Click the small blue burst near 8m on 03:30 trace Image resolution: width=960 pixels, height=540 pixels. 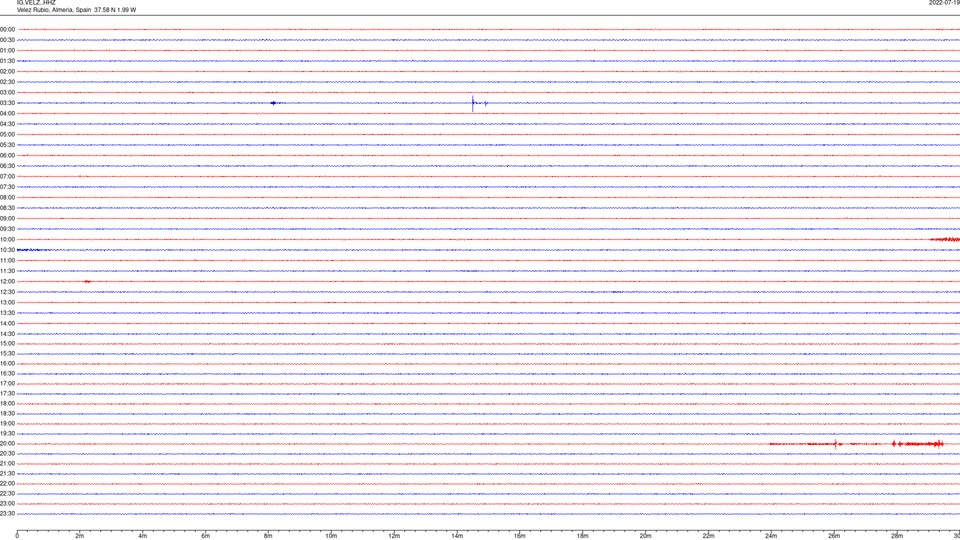point(274,103)
